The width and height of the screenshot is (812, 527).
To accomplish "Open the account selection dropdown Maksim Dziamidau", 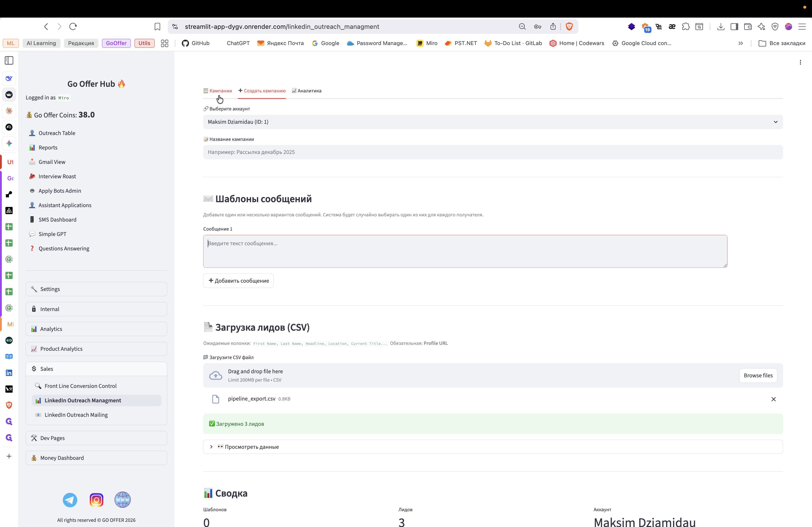I will pos(493,122).
